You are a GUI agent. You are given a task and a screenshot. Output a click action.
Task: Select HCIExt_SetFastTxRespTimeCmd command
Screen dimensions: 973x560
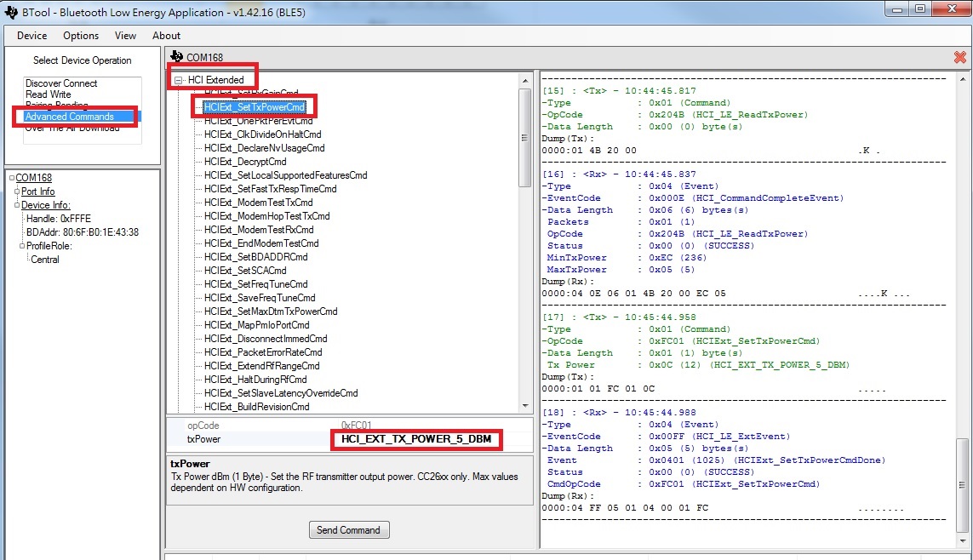271,189
